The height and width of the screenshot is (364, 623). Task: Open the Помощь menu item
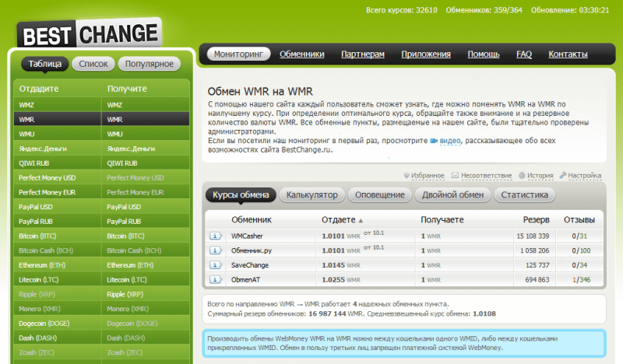484,54
